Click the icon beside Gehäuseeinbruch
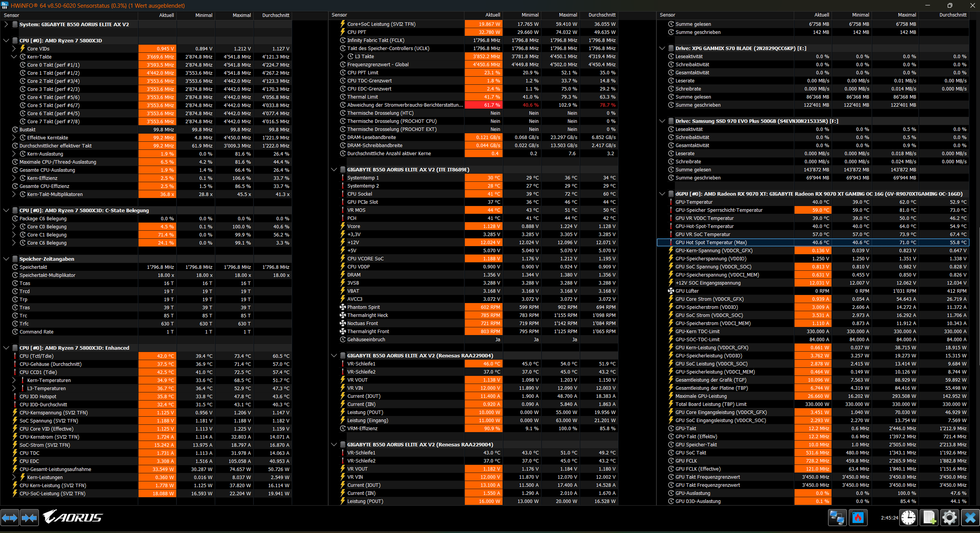This screenshot has height=533, width=980. tap(342, 339)
